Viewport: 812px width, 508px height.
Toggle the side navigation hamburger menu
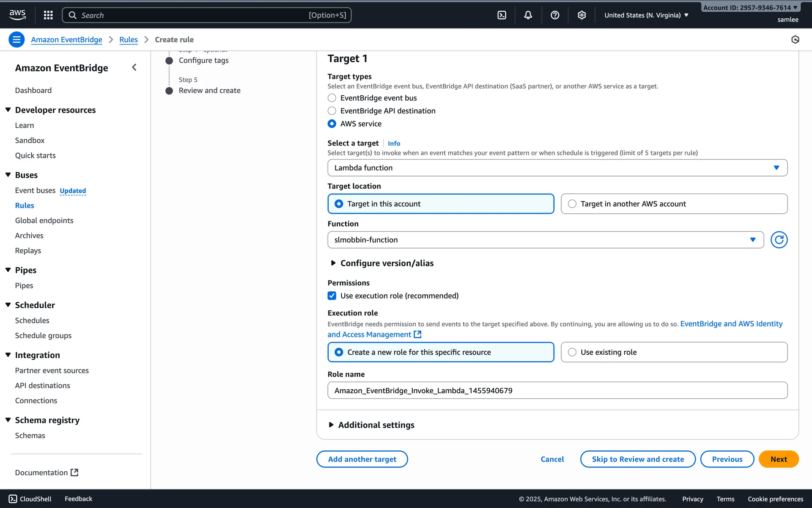[16, 39]
